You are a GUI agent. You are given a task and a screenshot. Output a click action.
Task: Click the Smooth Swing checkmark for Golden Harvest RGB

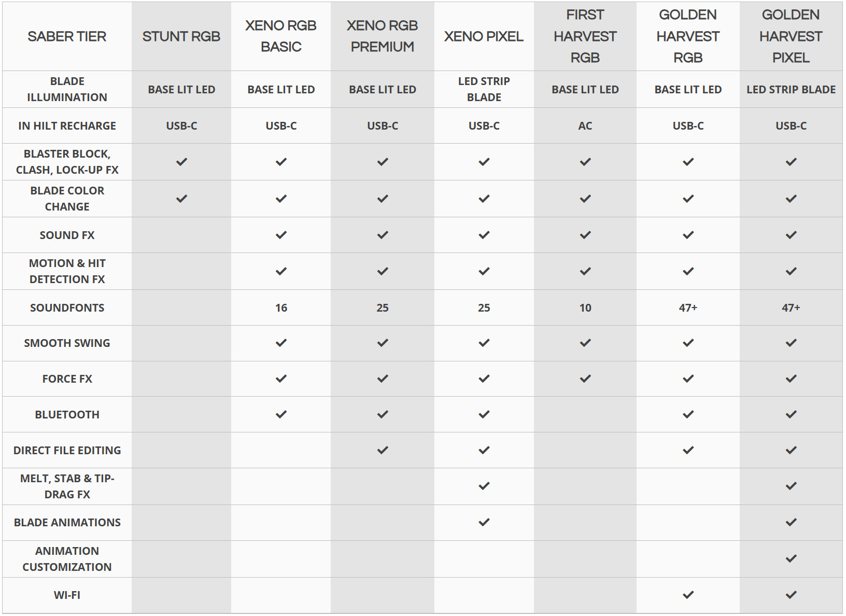(x=688, y=343)
